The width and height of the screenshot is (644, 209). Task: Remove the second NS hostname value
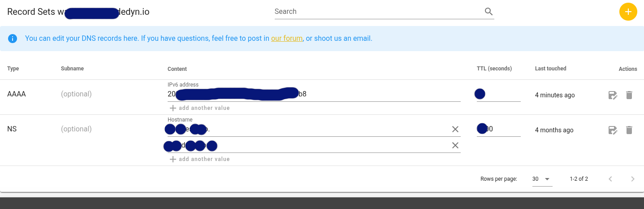click(x=455, y=145)
